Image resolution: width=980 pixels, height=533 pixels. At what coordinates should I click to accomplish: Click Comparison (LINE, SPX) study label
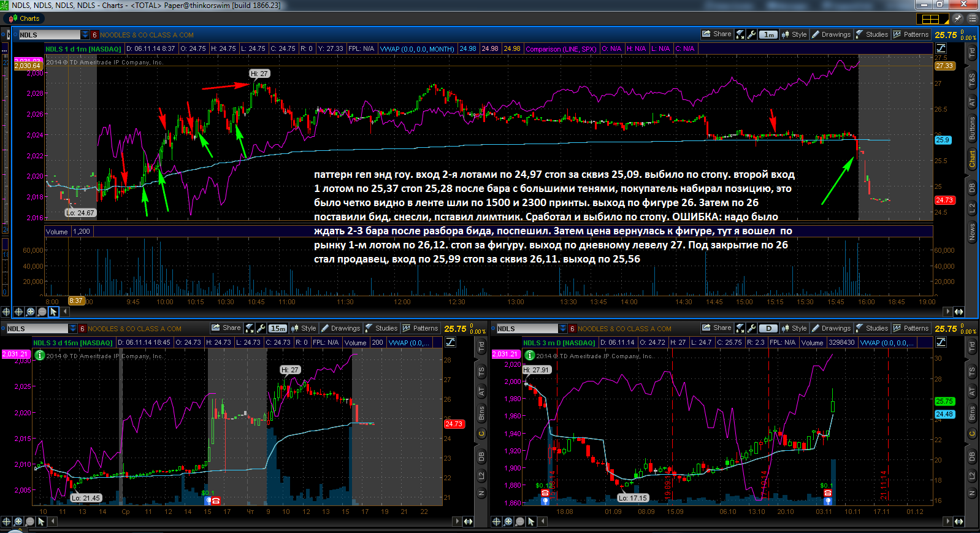click(561, 48)
